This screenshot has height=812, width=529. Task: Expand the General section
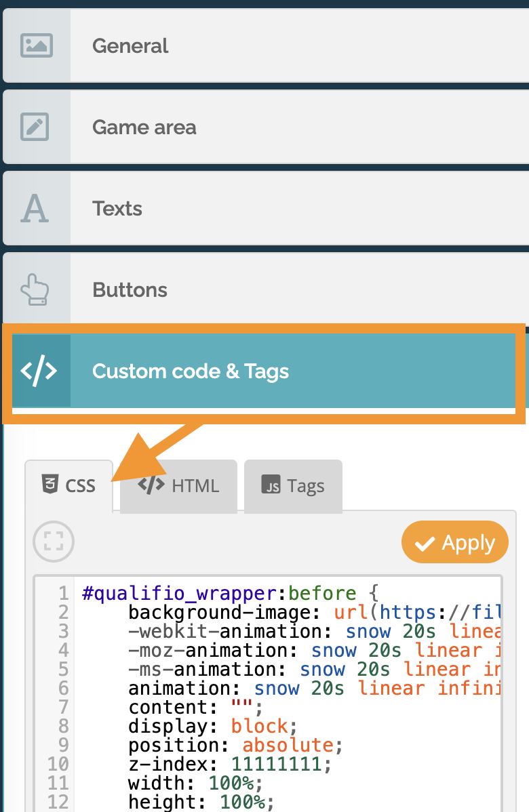point(298,46)
